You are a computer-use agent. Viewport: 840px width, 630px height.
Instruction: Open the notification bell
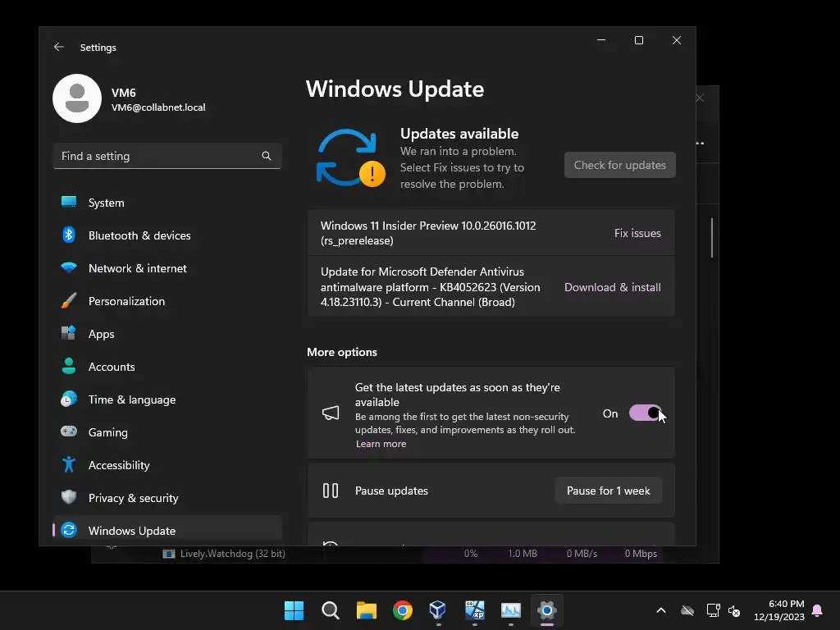pos(817,610)
